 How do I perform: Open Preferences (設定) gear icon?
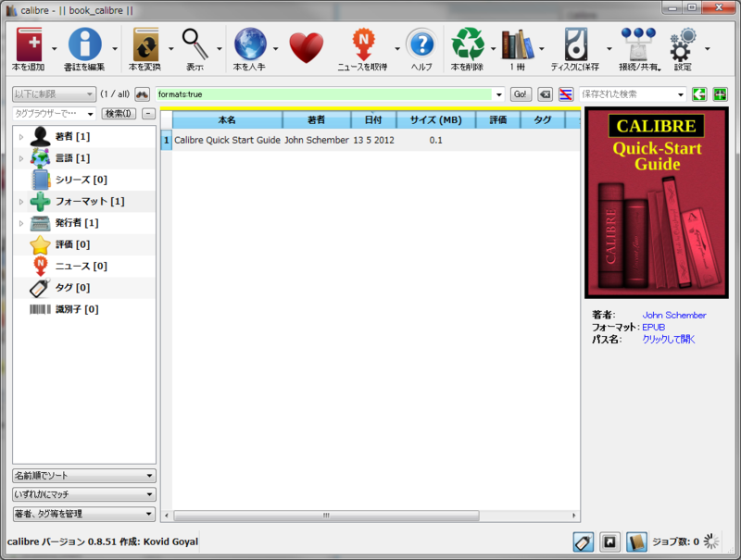point(684,44)
